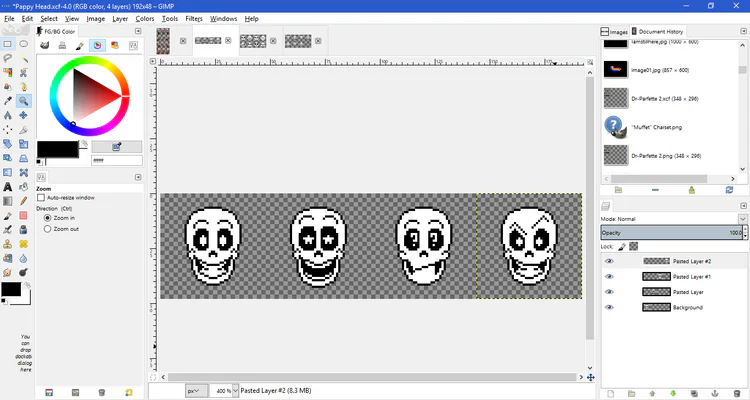Image resolution: width=750 pixels, height=400 pixels.
Task: Open the Layer menu
Action: point(120,19)
